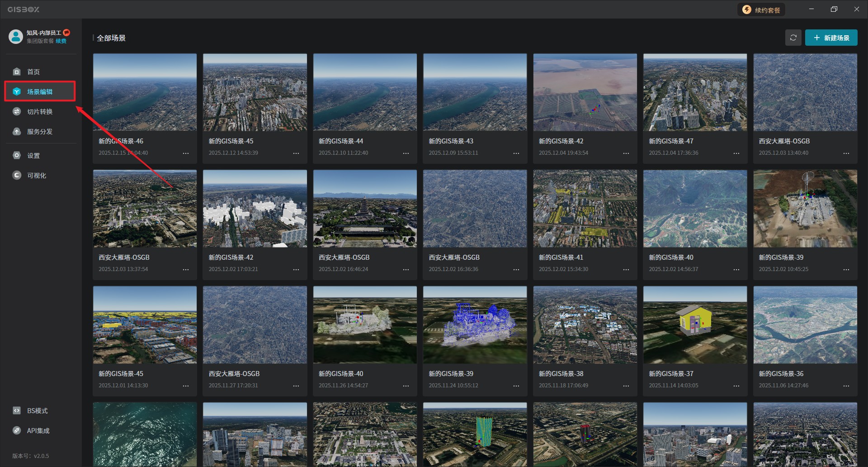Viewport: 868px width, 467px height.
Task: Click the user avatar icon
Action: point(16,37)
